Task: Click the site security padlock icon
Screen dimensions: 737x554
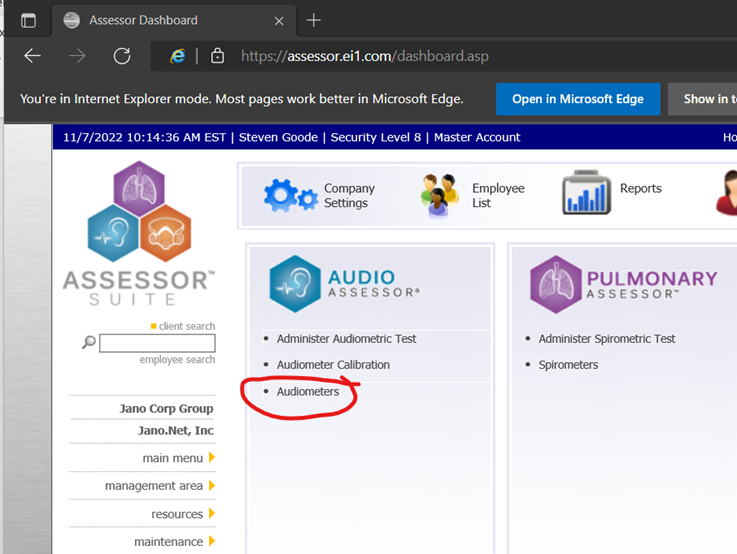Action: coord(217,55)
